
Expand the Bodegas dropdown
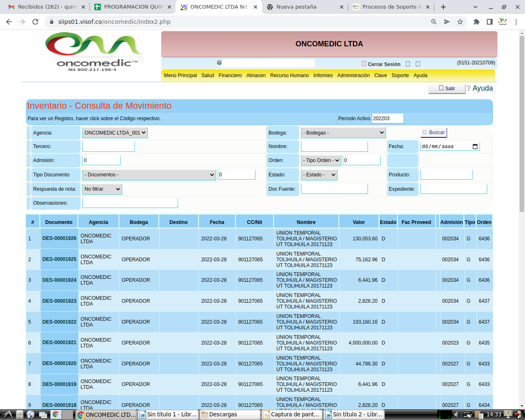point(343,133)
